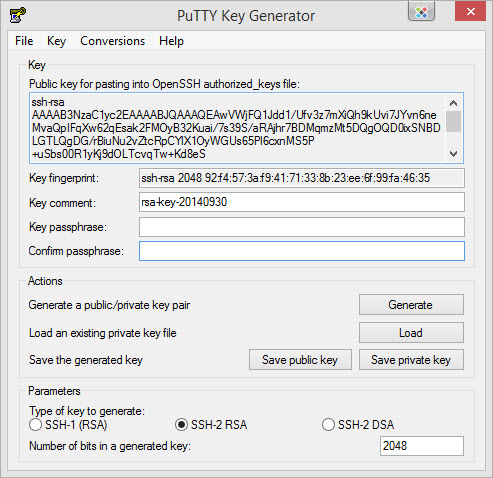Screen dimensions: 493x478
Task: Click Save private key button
Action: (x=411, y=360)
